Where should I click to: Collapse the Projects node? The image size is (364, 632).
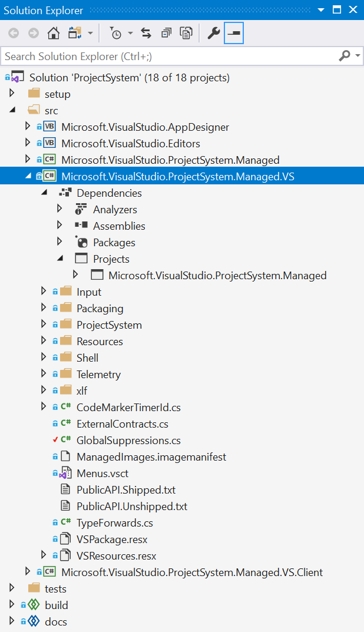point(60,259)
